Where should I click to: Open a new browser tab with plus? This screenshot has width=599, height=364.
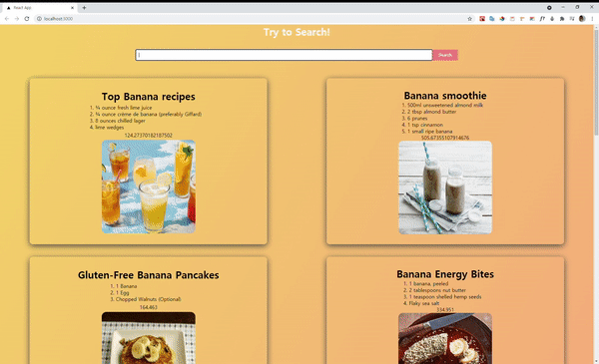(x=84, y=8)
